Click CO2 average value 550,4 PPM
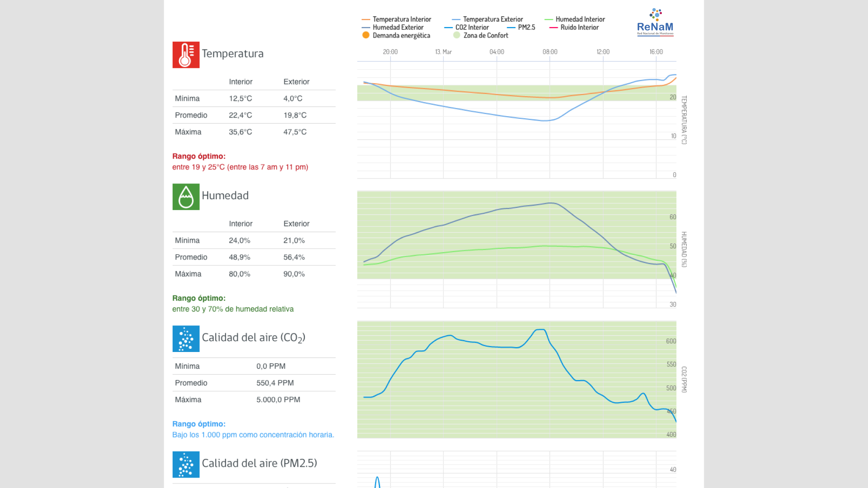The image size is (868, 488). pos(275,383)
